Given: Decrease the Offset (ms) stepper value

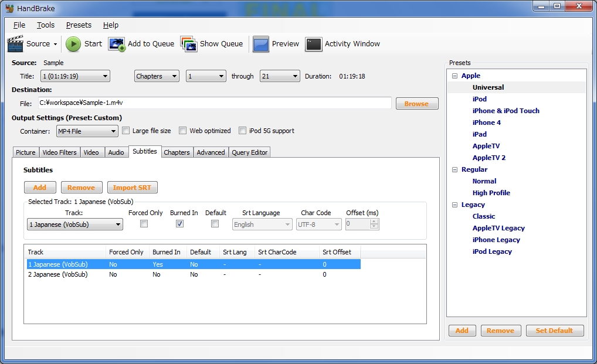Looking at the screenshot, I should click(x=374, y=227).
